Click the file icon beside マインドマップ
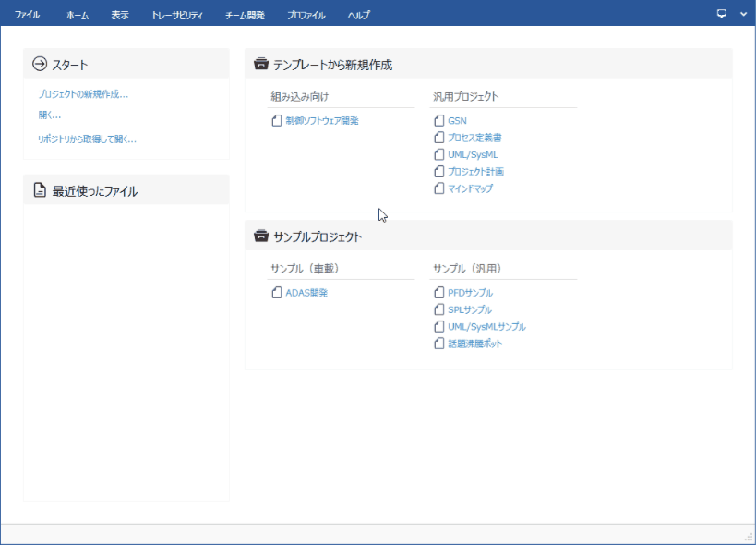 click(438, 188)
